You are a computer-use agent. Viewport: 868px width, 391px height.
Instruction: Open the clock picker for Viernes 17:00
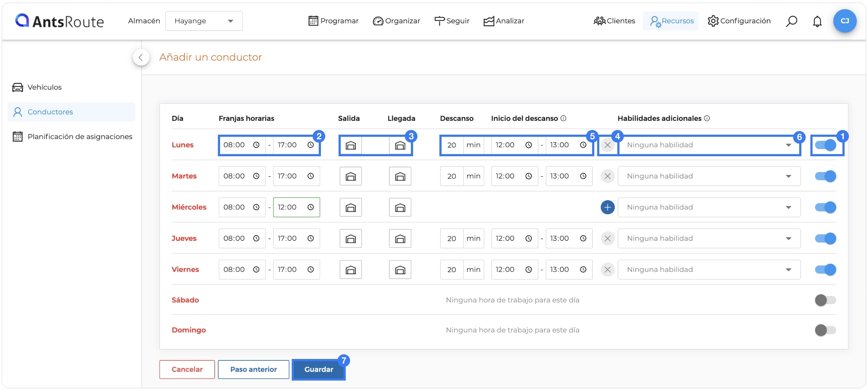click(x=310, y=269)
